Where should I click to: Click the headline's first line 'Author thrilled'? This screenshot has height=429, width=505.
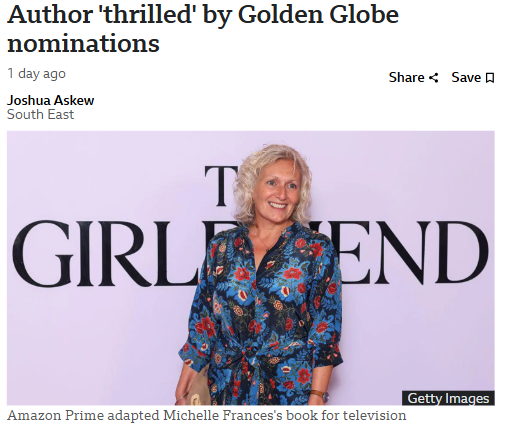[100, 15]
